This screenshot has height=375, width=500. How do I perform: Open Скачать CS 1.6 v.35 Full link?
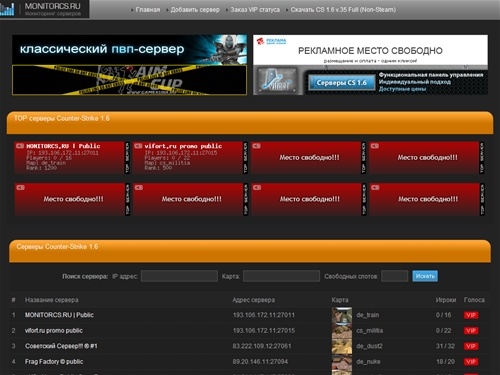pos(343,10)
